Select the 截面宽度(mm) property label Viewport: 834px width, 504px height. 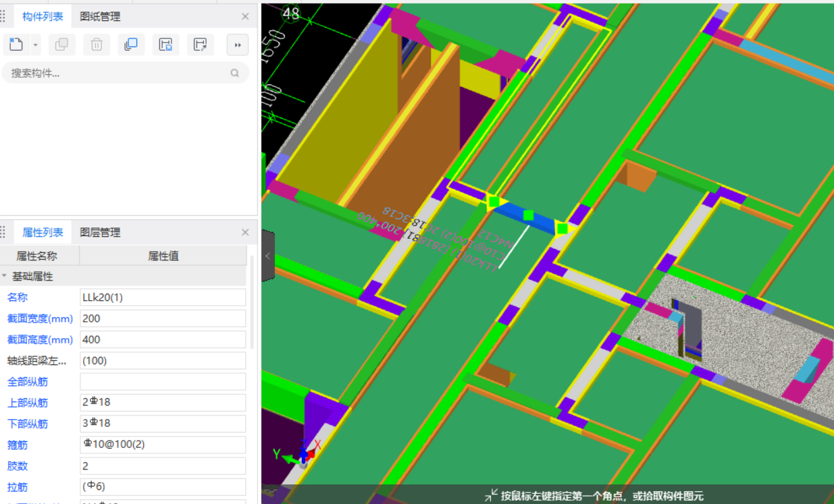click(x=40, y=318)
